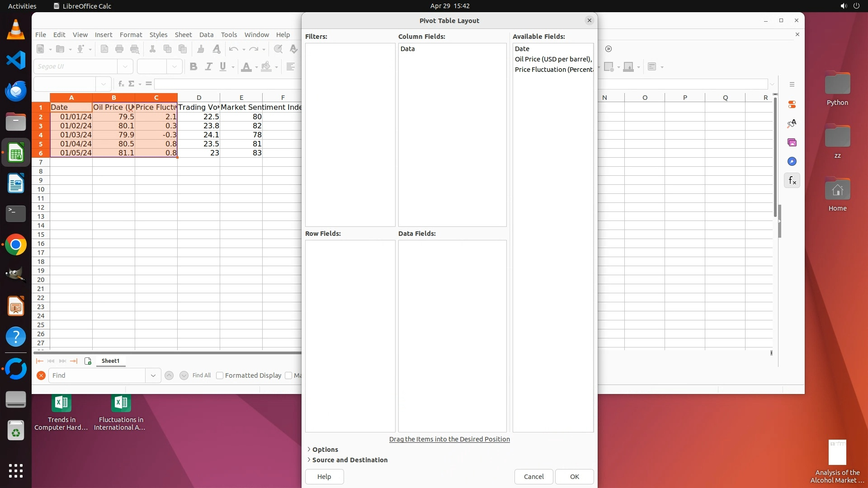Open the sidebar Styles panel icon
The image size is (868, 488).
click(792, 123)
